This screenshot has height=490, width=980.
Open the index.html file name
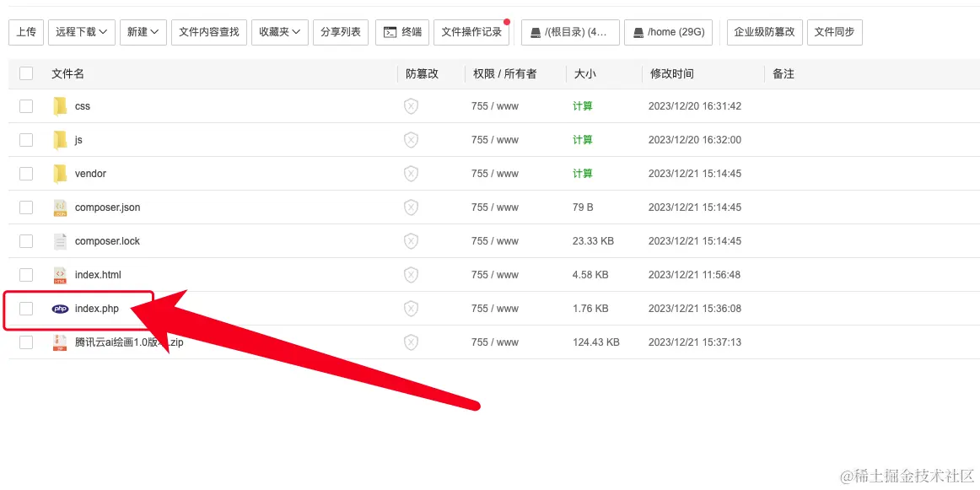click(x=98, y=275)
